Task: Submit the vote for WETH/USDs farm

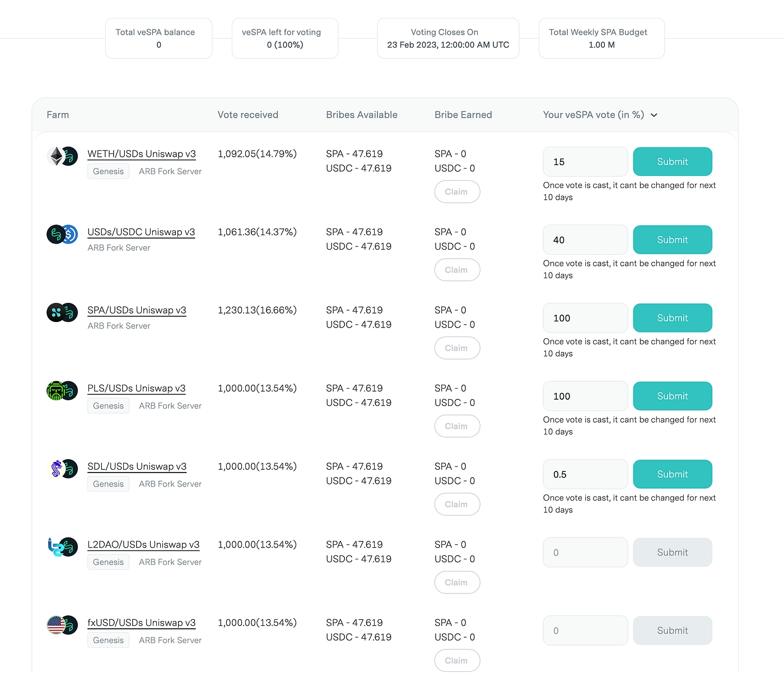Action: [673, 162]
